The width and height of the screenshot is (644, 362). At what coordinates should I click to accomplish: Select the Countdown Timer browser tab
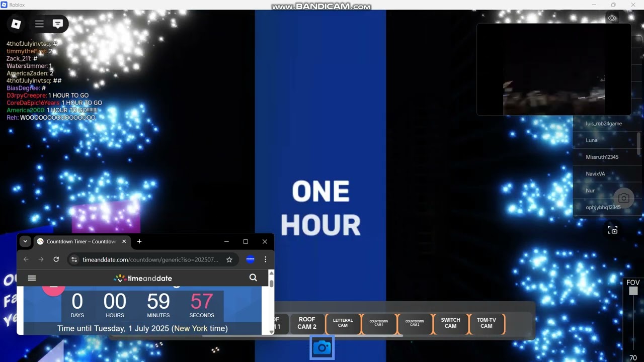(81, 241)
